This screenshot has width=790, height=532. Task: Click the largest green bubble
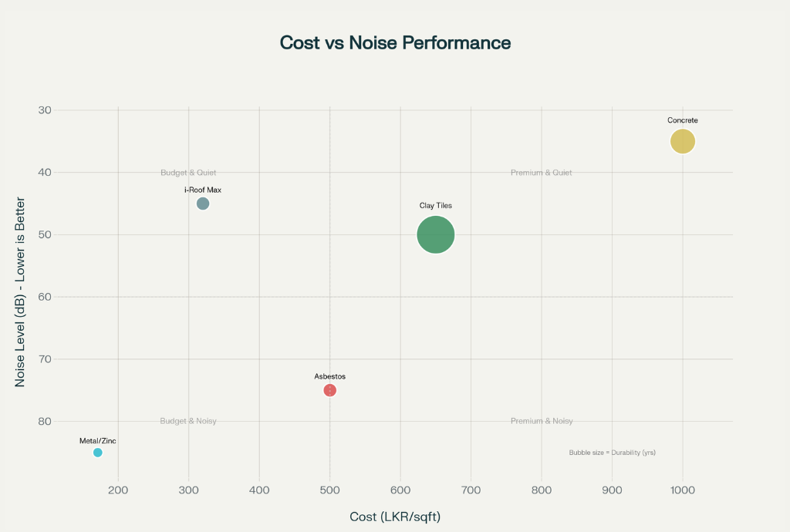[x=435, y=234]
